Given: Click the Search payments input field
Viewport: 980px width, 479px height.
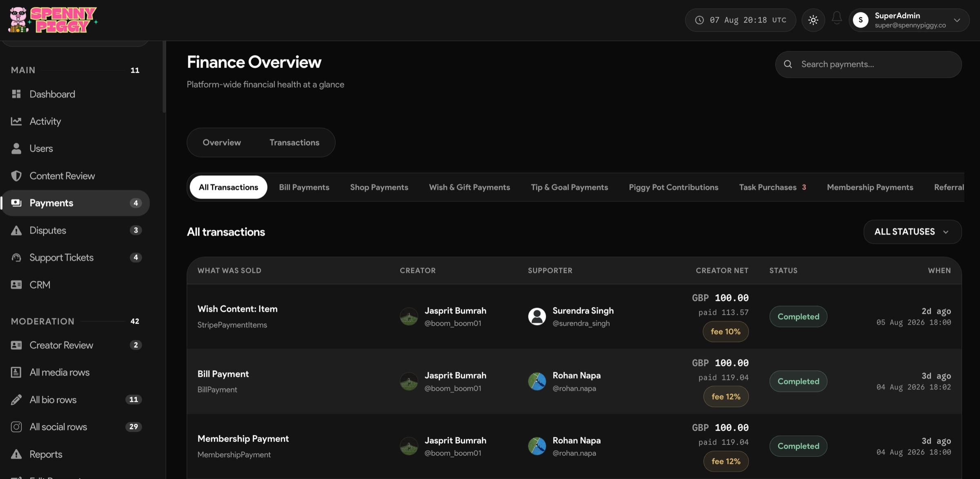Looking at the screenshot, I should tap(869, 65).
